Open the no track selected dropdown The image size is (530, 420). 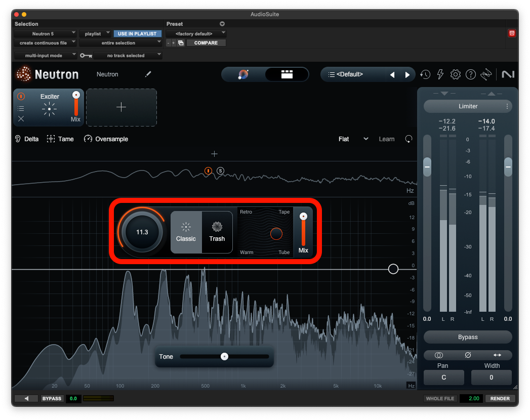coord(128,56)
